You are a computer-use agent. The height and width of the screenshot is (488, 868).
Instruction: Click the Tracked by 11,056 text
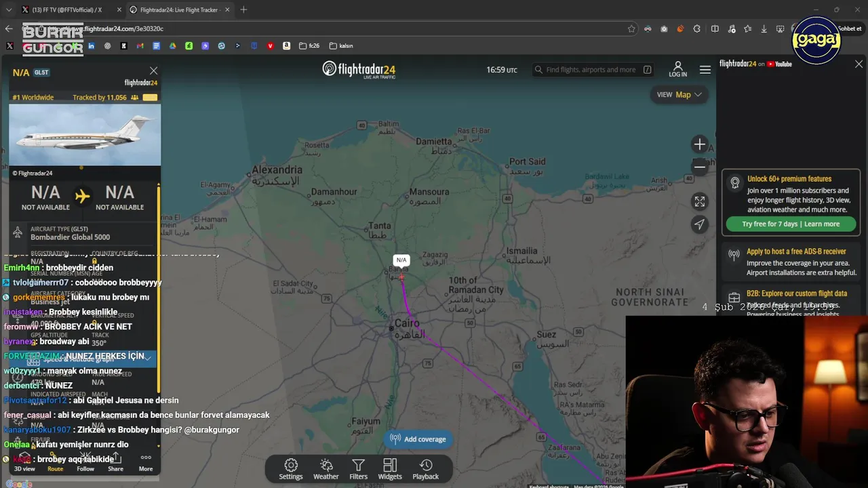100,98
